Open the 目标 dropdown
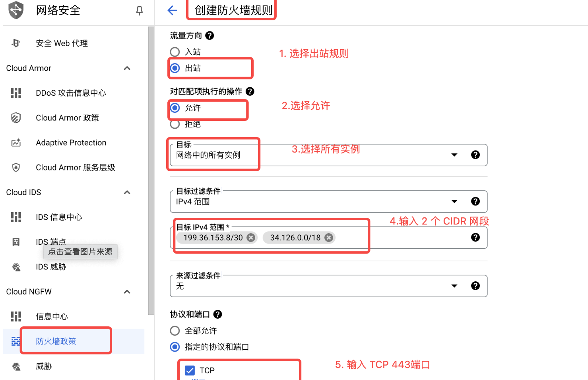Screen dimensions: 588x380 [x=454, y=155]
